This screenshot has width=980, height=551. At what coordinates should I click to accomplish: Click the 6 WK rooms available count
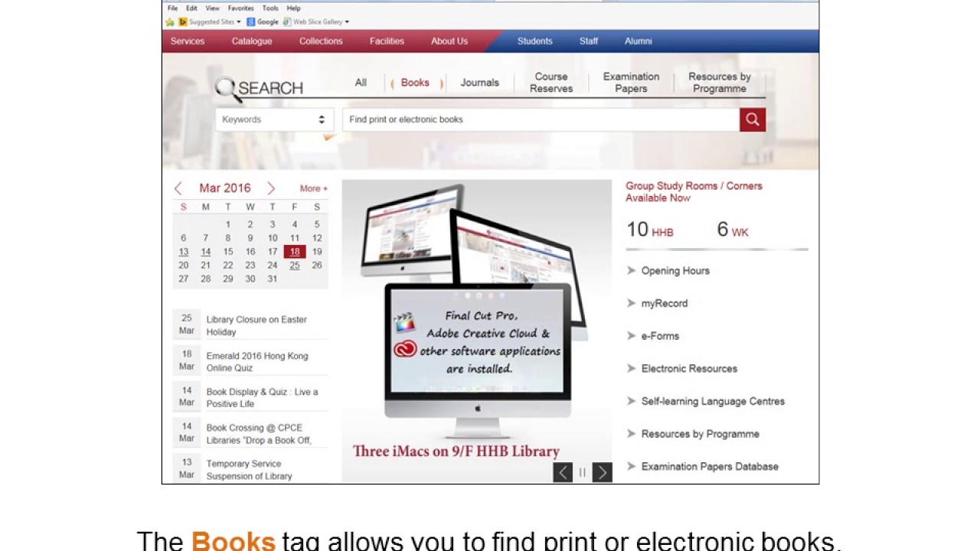coord(733,229)
